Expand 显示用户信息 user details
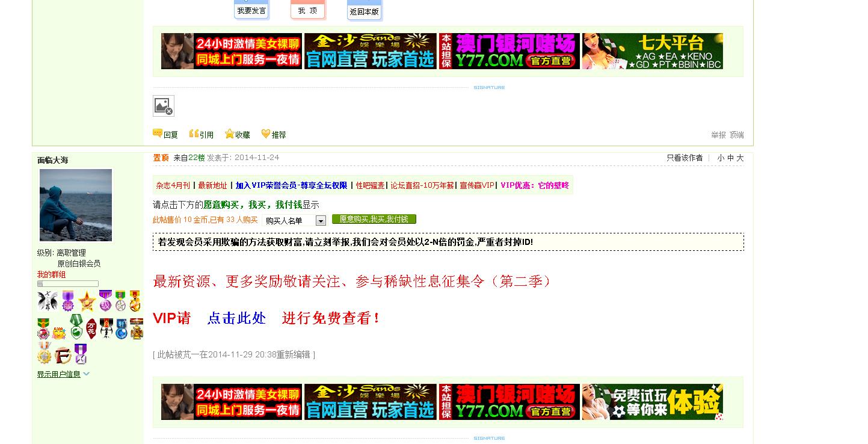 point(59,374)
